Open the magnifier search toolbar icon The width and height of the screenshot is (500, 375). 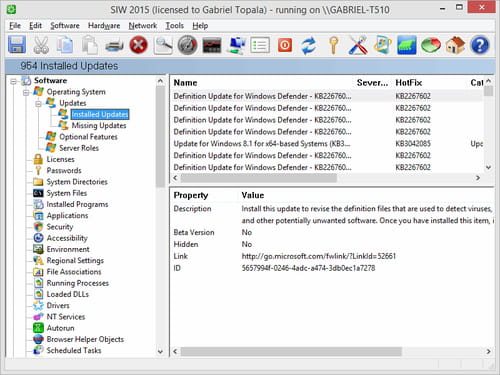click(163, 45)
